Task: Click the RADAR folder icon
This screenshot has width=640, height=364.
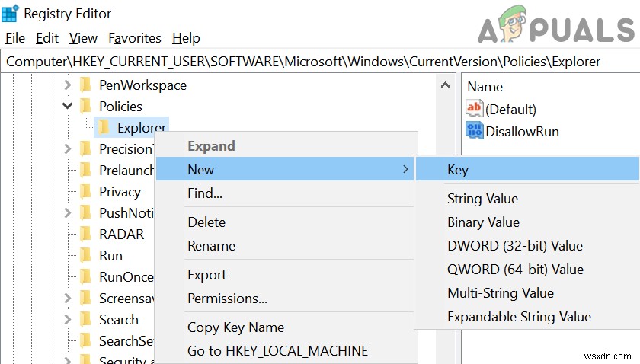Action: [85, 234]
